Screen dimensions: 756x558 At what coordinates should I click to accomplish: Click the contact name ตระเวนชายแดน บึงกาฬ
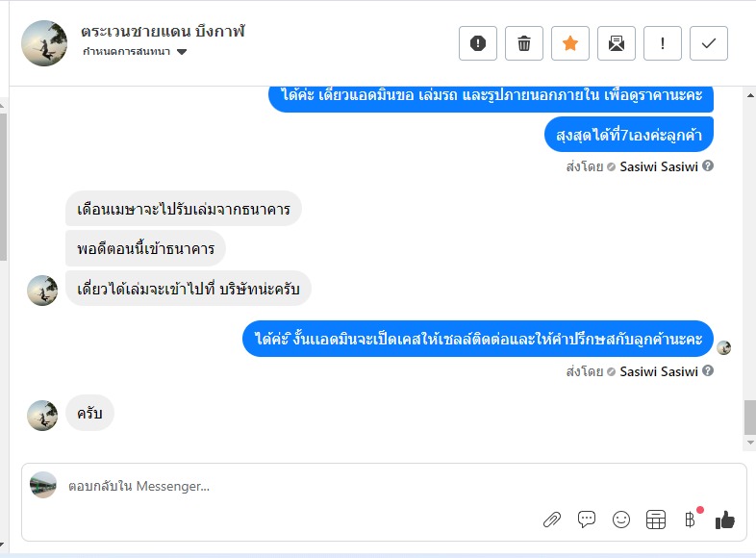pos(164,31)
